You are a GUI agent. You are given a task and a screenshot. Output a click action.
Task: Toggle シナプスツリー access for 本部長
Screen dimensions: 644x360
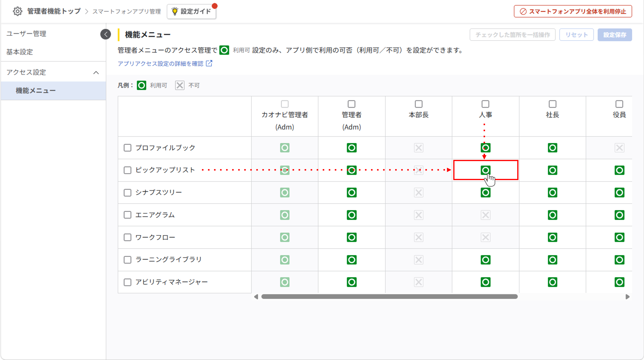(418, 192)
